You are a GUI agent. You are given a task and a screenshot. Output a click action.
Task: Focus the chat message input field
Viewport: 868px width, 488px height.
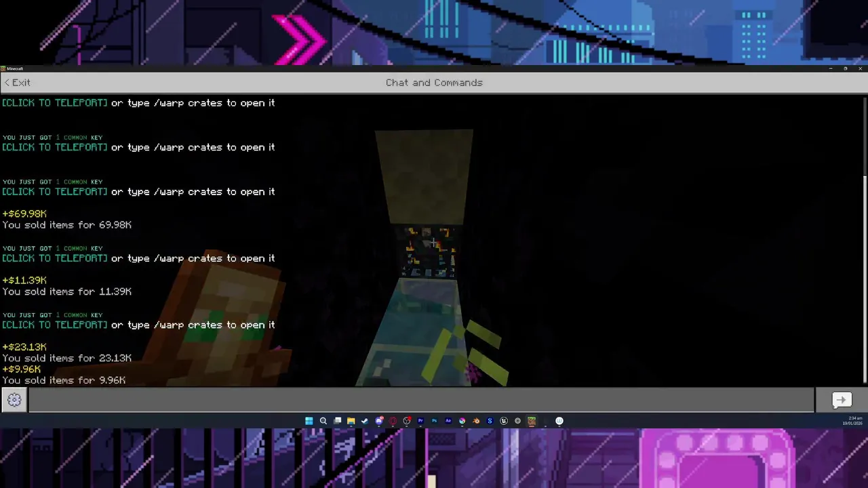click(421, 400)
